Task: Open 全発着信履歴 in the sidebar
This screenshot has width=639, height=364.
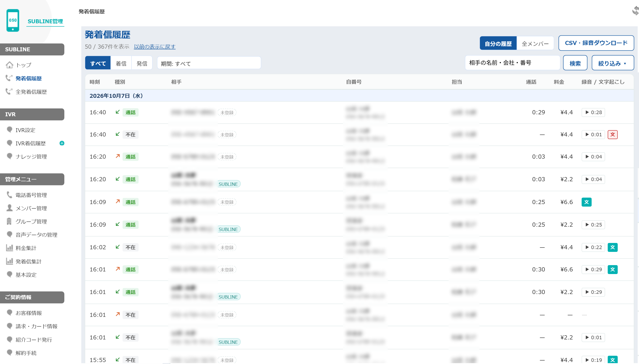Action: tap(31, 92)
